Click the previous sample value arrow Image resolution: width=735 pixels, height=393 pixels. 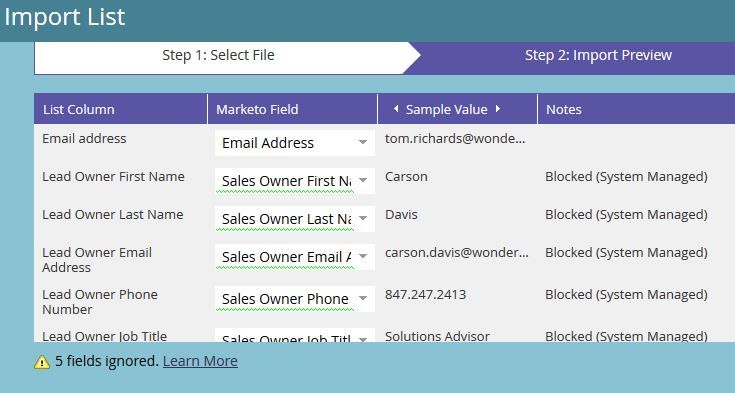tap(396, 109)
